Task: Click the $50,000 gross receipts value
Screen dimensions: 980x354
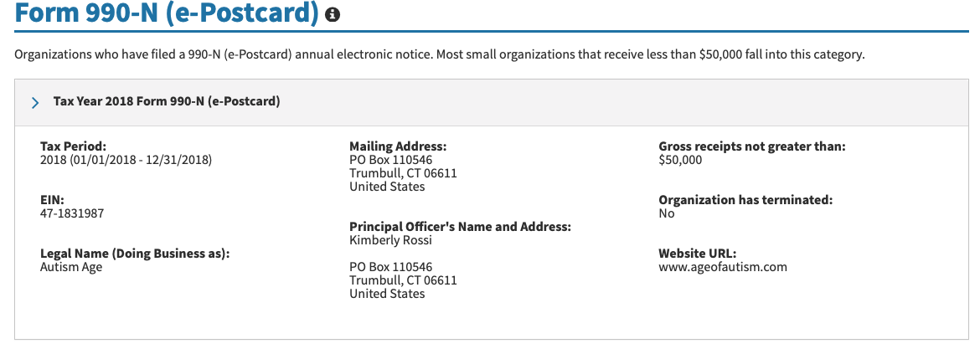Action: (x=680, y=160)
